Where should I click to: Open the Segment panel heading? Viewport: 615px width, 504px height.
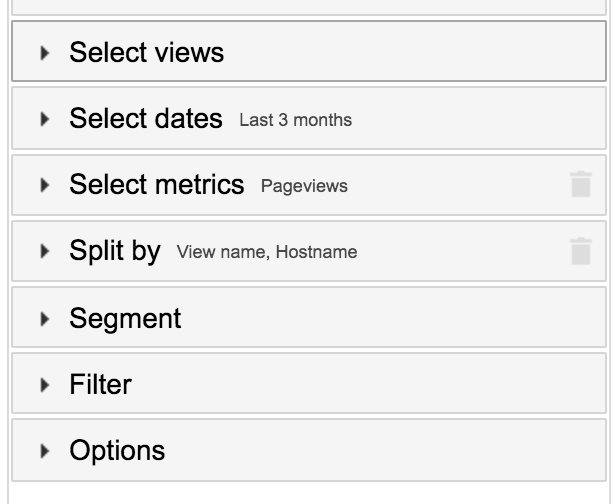pyautogui.click(x=125, y=319)
